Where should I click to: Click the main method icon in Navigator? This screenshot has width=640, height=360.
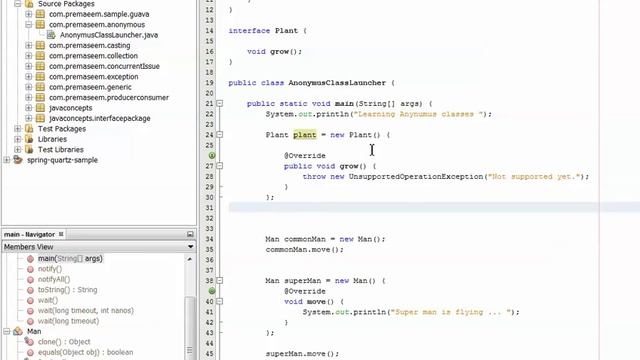click(x=30, y=259)
